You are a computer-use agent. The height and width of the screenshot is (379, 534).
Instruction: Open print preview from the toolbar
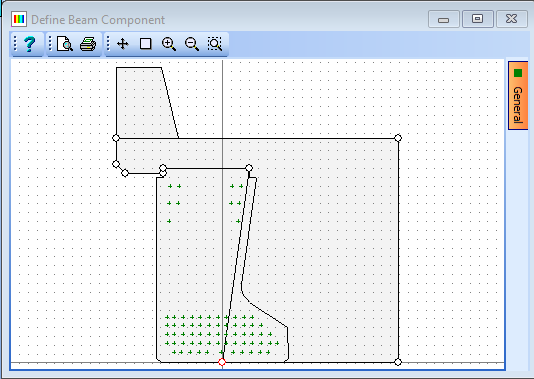[x=65, y=44]
